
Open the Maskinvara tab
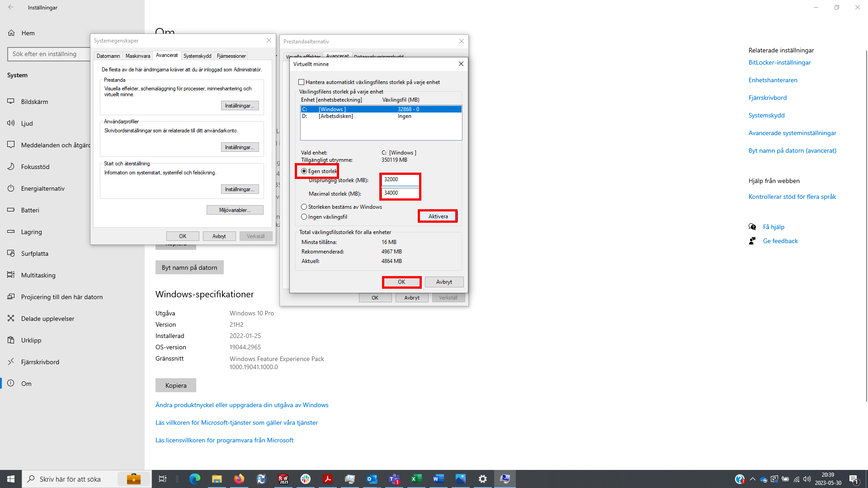tap(137, 56)
